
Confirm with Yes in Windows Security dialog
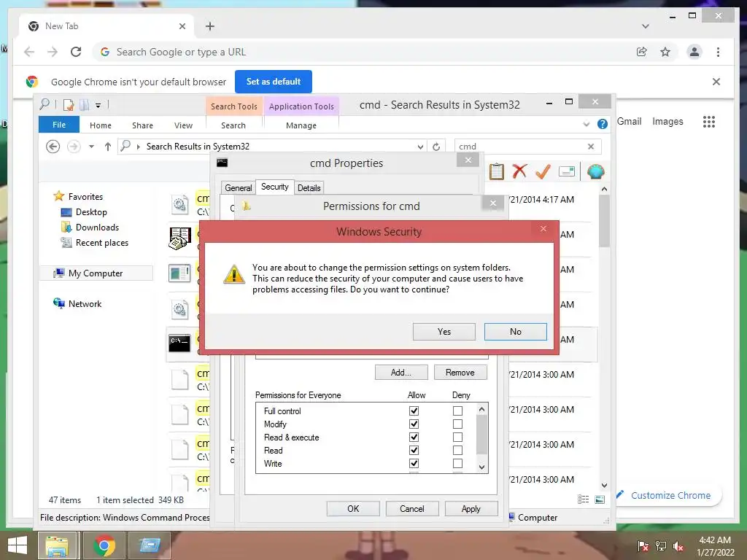(444, 332)
